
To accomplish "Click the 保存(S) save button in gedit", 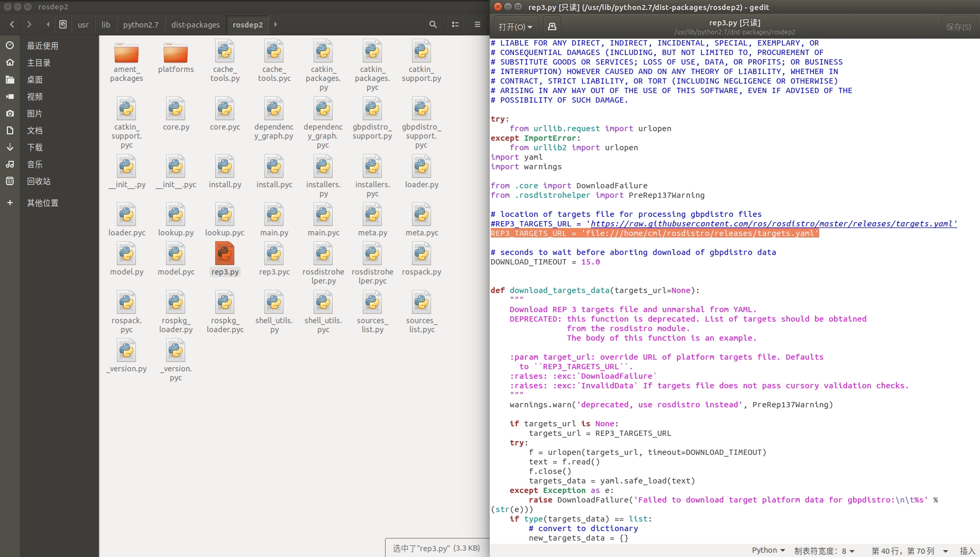I will pos(958,26).
